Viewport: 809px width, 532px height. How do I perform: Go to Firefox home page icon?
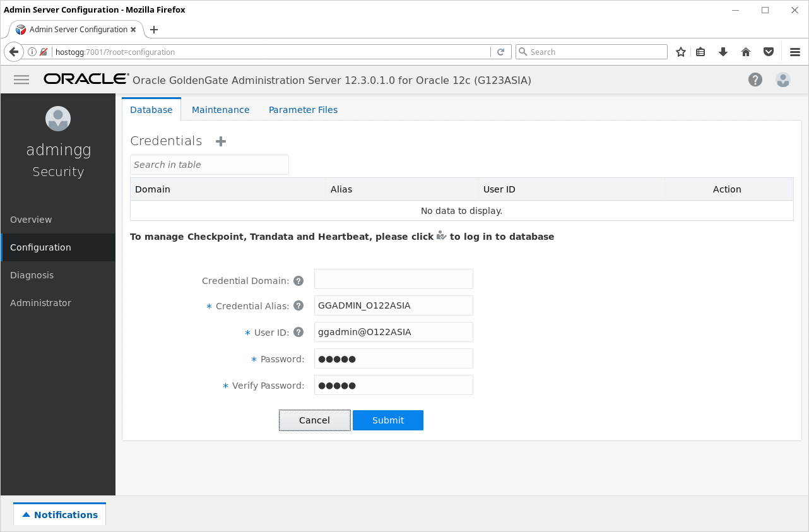(746, 52)
